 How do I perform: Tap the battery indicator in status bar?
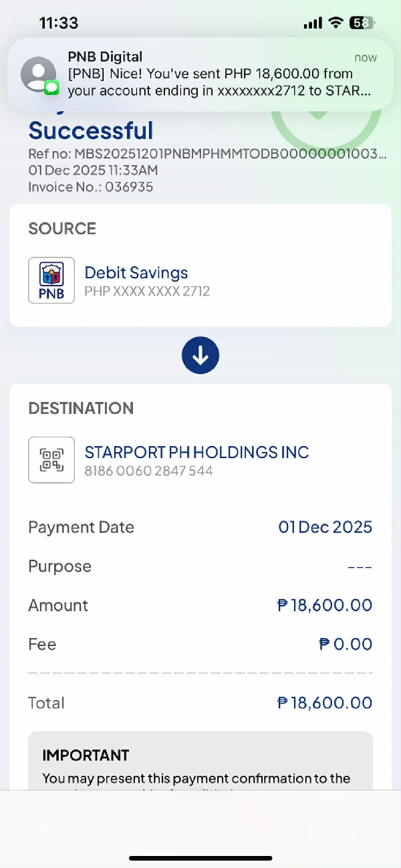click(x=362, y=23)
